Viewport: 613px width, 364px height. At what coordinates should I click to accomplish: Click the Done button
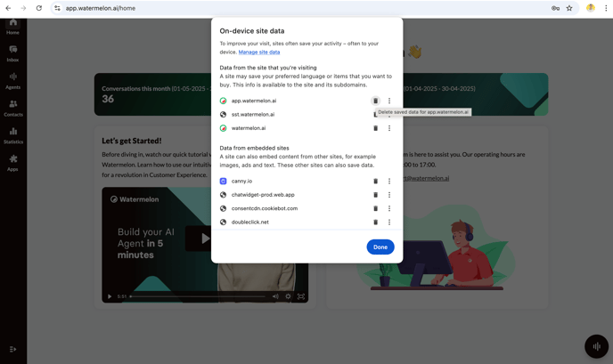[x=380, y=247]
